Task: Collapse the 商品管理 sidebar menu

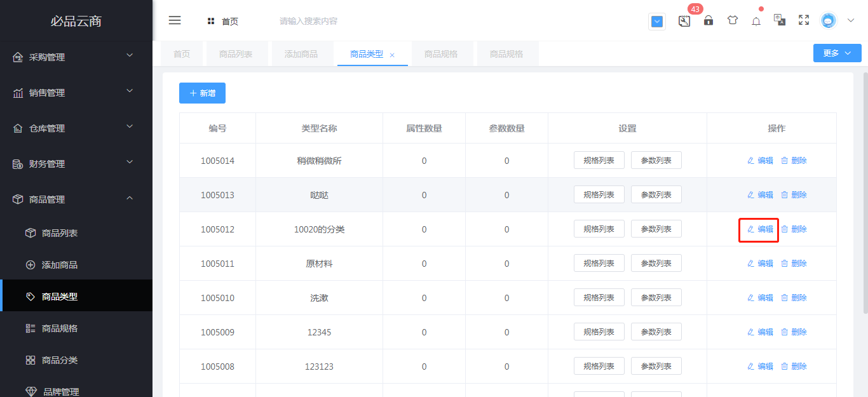Action: [76, 199]
